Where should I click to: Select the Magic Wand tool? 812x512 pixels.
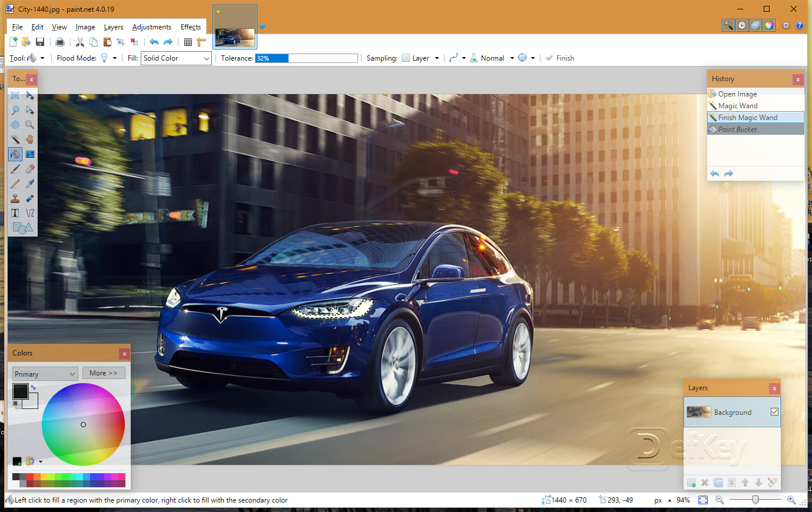[15, 139]
